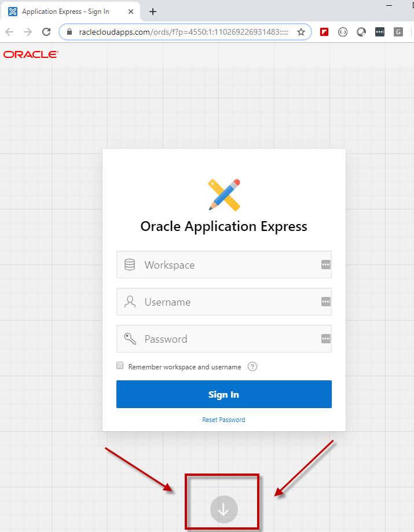
Task: Open help for Remember workspace option
Action: point(252,366)
